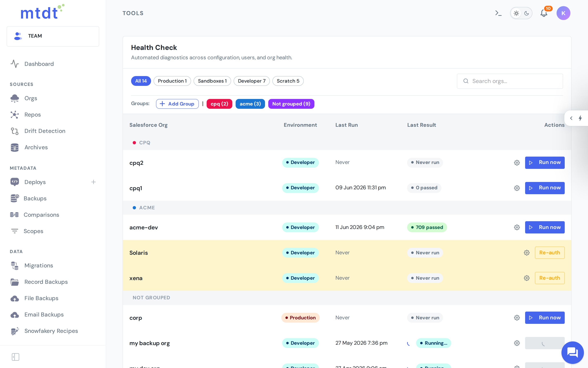Filter by Production 1

point(172,81)
